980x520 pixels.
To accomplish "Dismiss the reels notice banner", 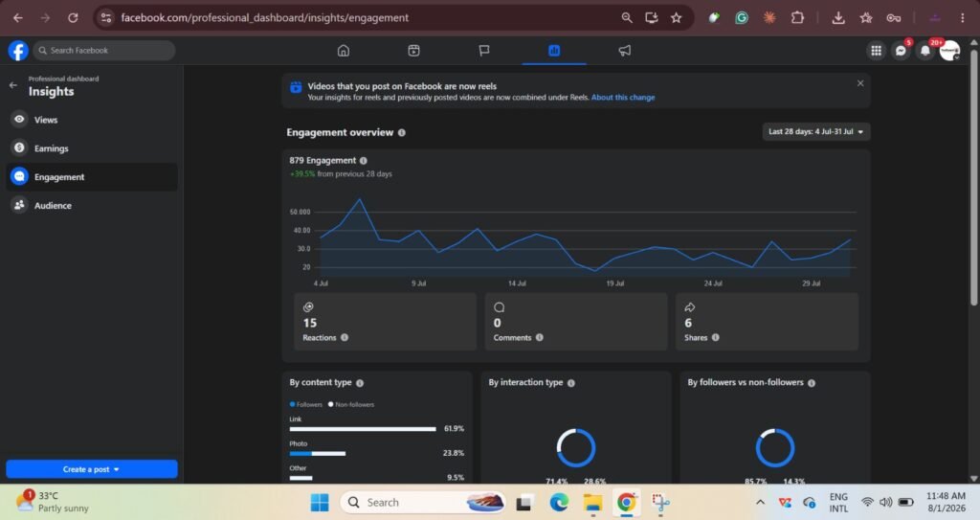I will coord(860,83).
